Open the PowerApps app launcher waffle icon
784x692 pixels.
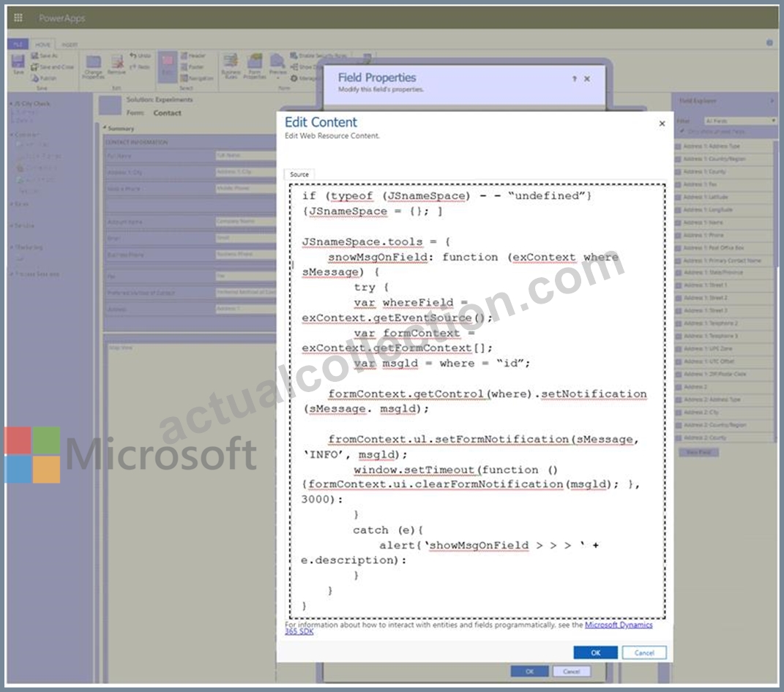tap(18, 18)
